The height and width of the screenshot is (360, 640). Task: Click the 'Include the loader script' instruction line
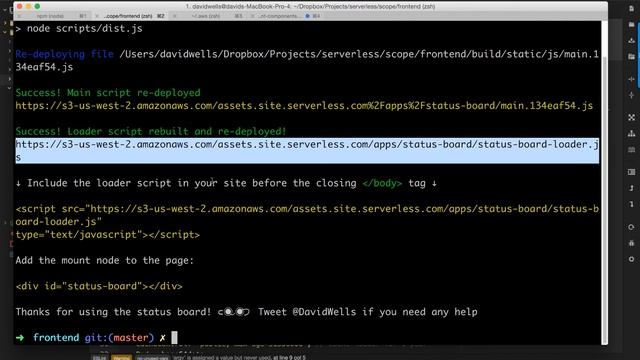(226, 183)
